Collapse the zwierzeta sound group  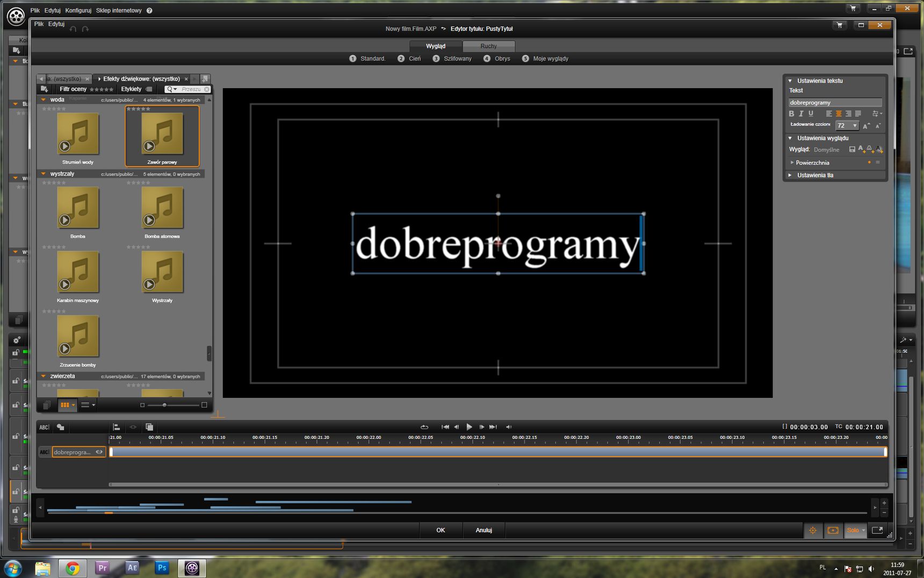pyautogui.click(x=44, y=376)
